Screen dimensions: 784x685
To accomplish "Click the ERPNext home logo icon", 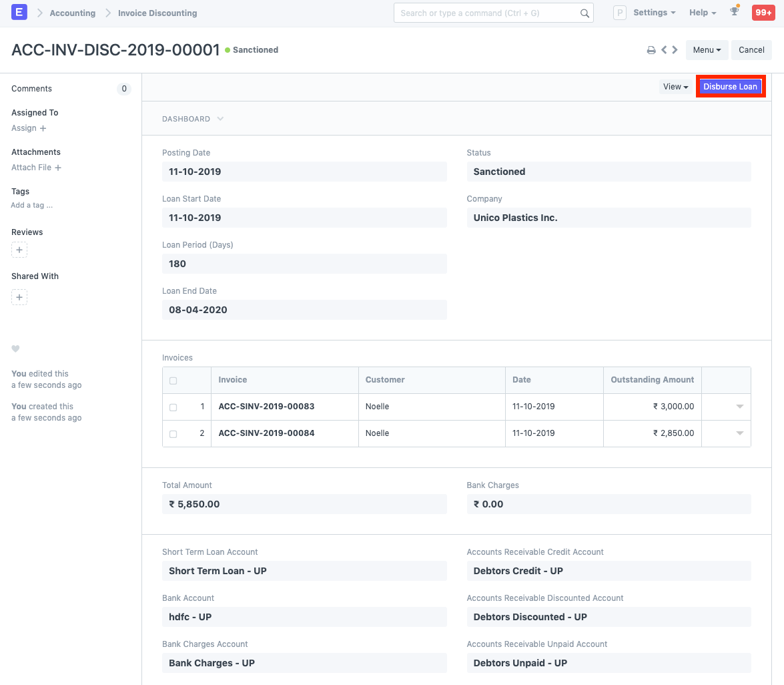I will pos(20,13).
